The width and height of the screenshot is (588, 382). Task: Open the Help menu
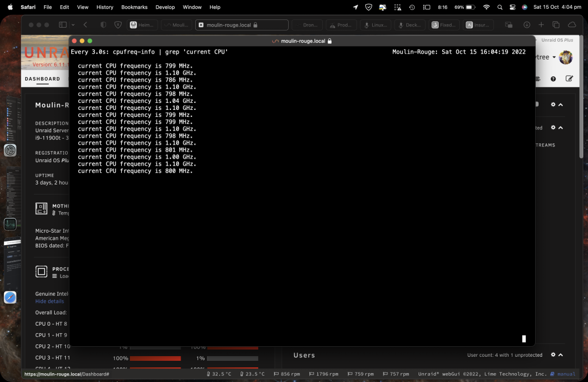(215, 7)
